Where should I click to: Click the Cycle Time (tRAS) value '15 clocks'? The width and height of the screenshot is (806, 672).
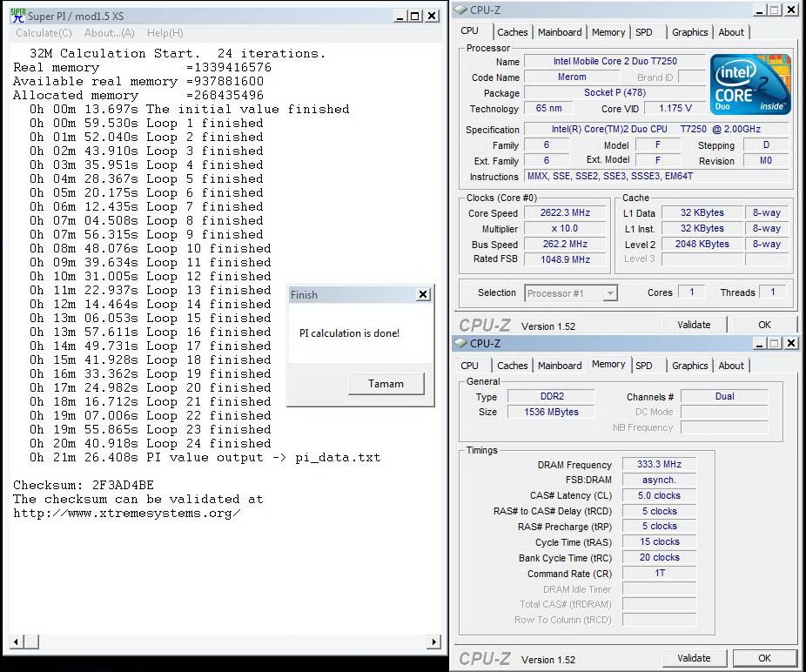[659, 542]
